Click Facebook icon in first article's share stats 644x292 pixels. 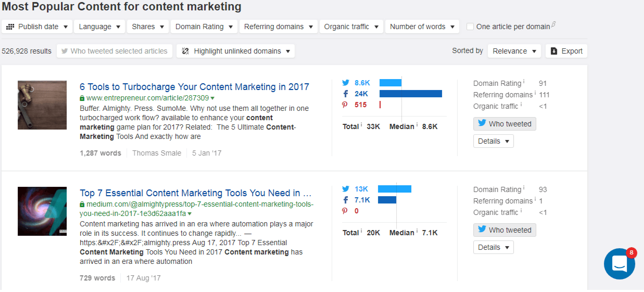pyautogui.click(x=346, y=94)
